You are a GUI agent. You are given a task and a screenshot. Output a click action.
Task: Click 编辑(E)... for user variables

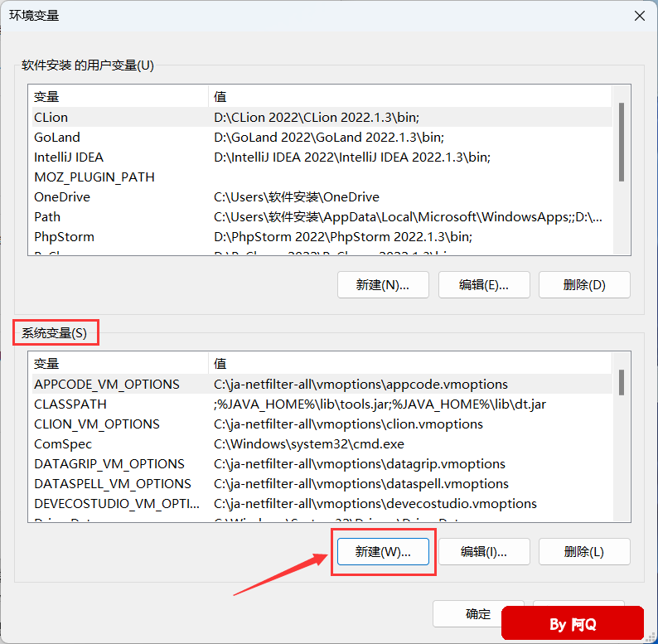(x=484, y=285)
